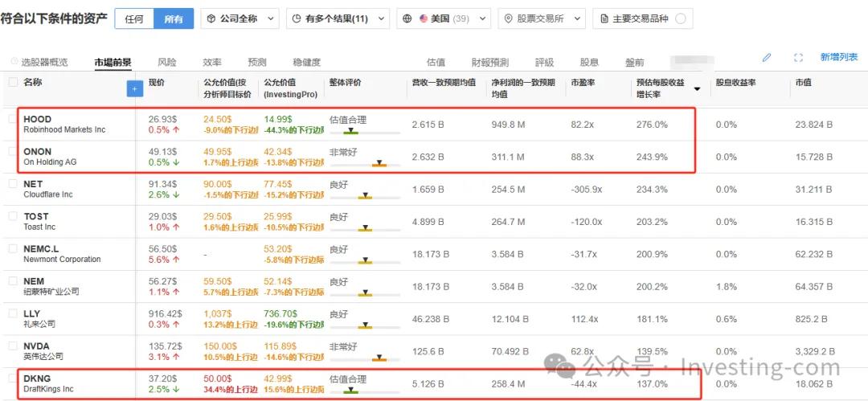Click NEM dividend yield 1.8%
This screenshot has width=868, height=401.
tap(726, 287)
